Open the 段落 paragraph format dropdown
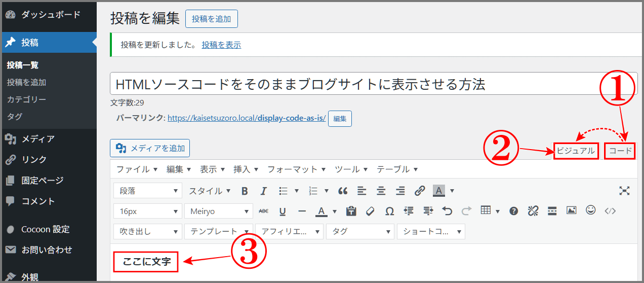This screenshot has height=283, width=644. [148, 191]
